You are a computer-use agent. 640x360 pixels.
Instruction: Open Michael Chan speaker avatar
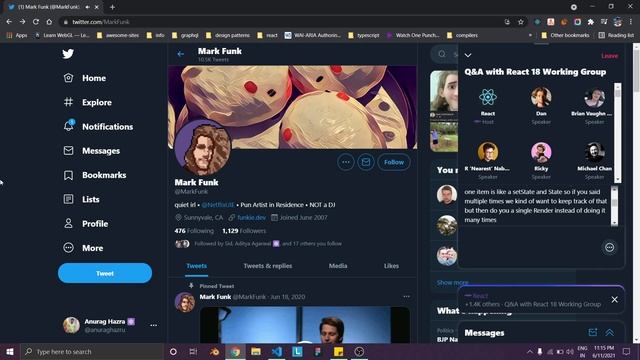click(594, 152)
